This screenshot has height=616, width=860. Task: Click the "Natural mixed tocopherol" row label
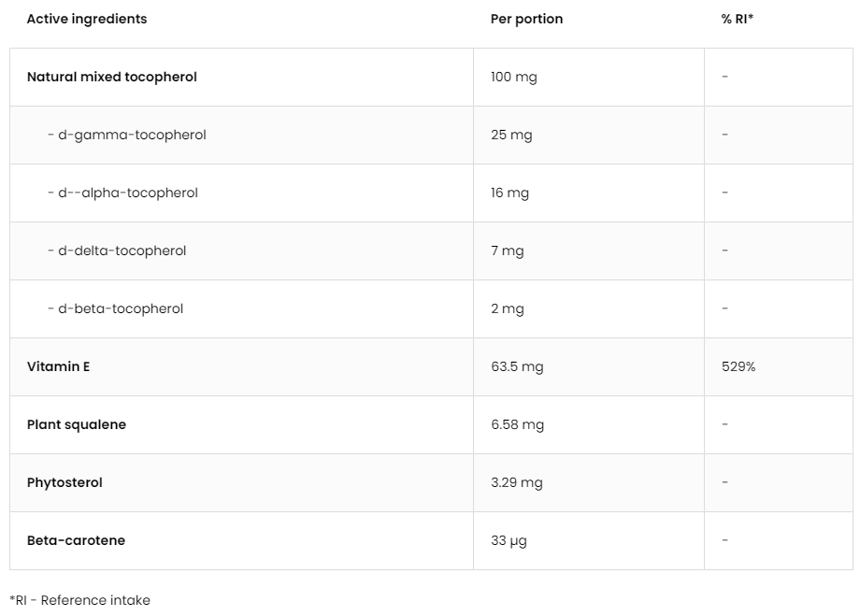coord(112,77)
